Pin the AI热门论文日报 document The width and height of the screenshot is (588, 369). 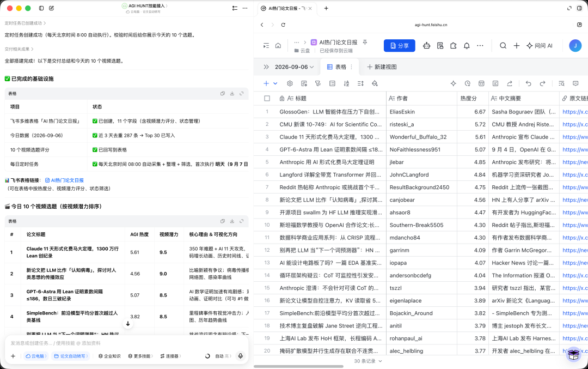[x=365, y=43]
